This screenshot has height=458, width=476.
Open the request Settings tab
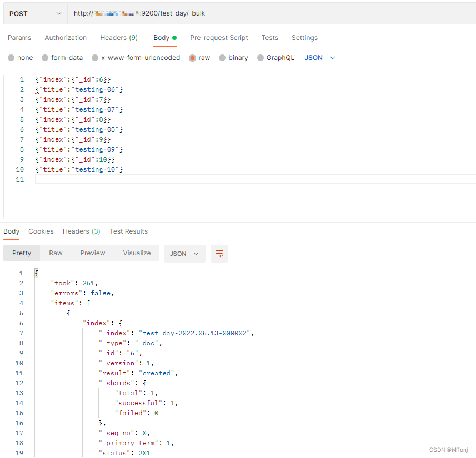pos(304,38)
